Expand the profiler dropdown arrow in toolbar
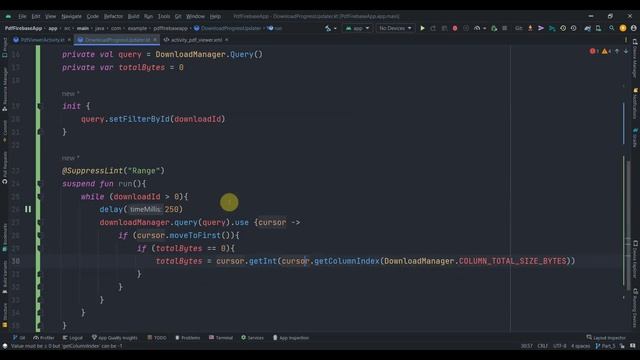The image size is (640, 360). (x=484, y=29)
